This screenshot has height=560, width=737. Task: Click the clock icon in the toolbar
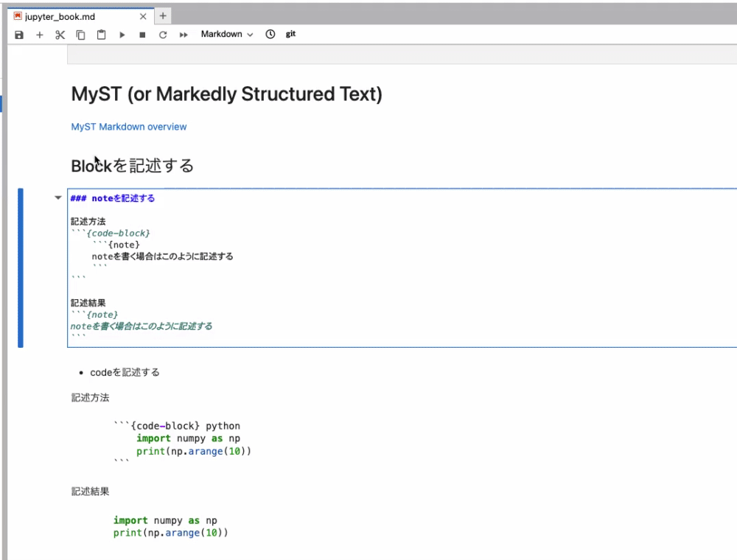coord(270,35)
